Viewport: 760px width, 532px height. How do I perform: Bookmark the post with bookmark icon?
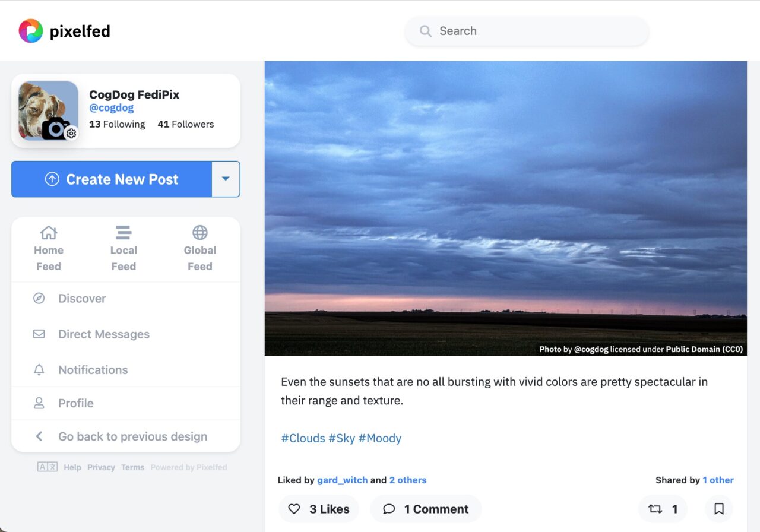point(719,509)
